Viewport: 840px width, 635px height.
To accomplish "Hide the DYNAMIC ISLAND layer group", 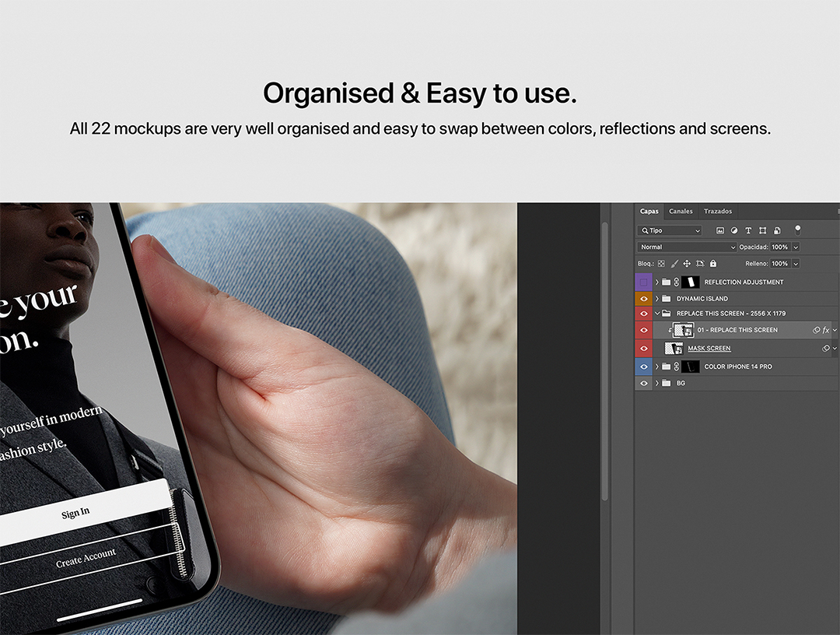I will 643,299.
